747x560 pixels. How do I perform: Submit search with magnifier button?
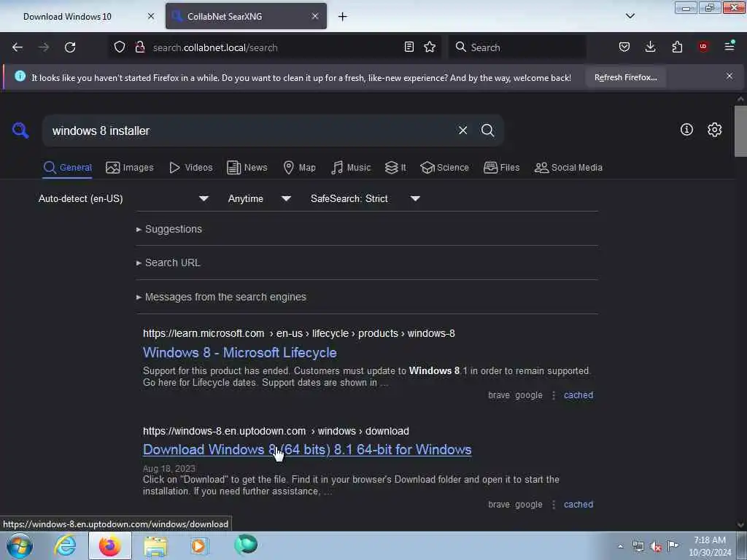487,130
